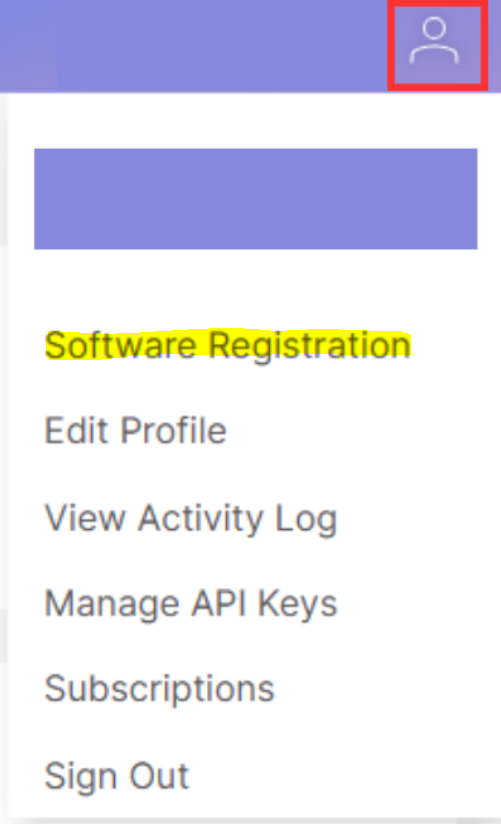This screenshot has height=824, width=501.
Task: Select Edit Profile
Action: (136, 431)
